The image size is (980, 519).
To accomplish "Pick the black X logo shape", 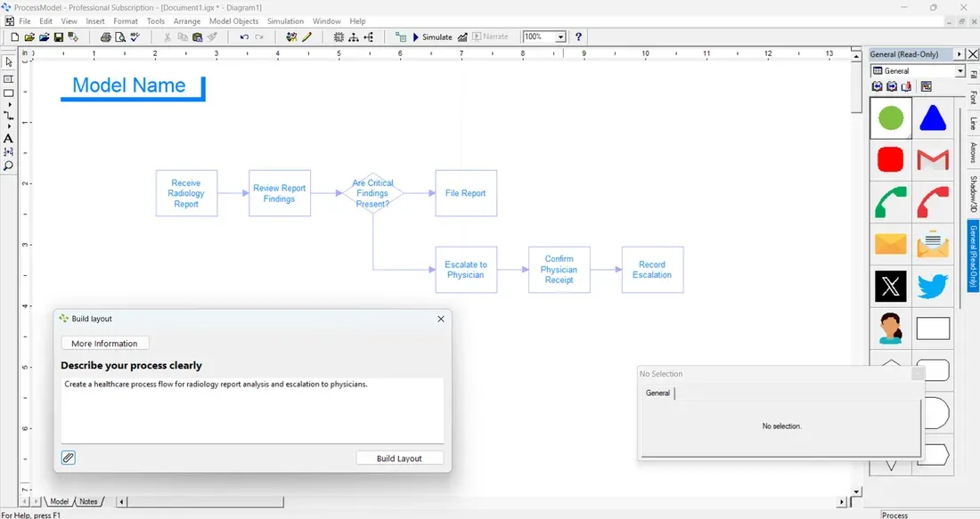I will pyautogui.click(x=891, y=287).
